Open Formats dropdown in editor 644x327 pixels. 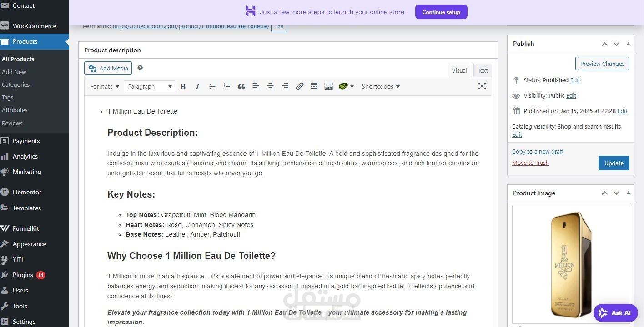coord(105,86)
